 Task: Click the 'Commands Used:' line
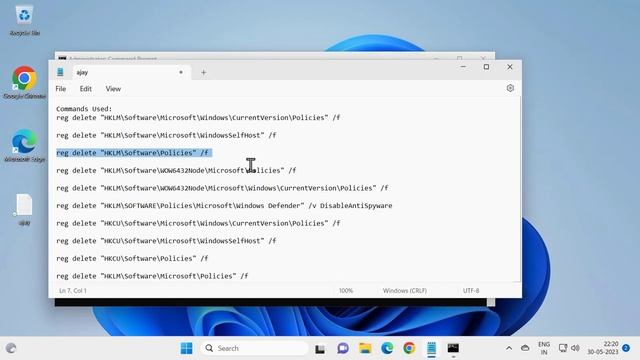[84, 109]
